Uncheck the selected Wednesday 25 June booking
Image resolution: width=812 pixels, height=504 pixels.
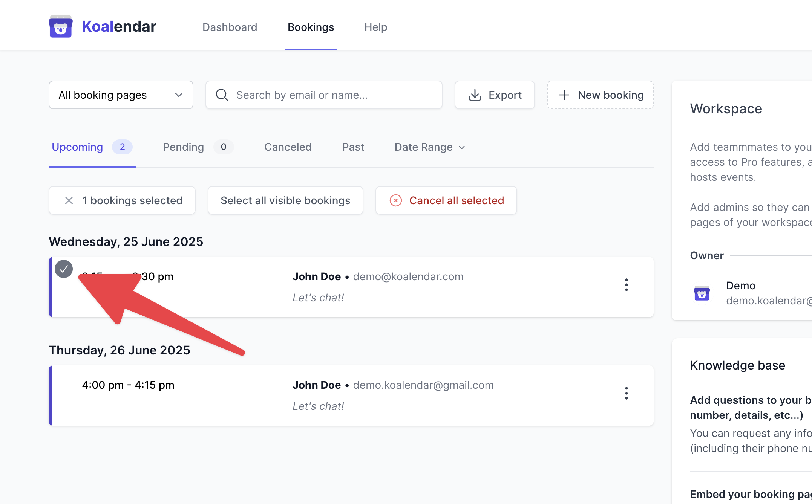(x=64, y=269)
